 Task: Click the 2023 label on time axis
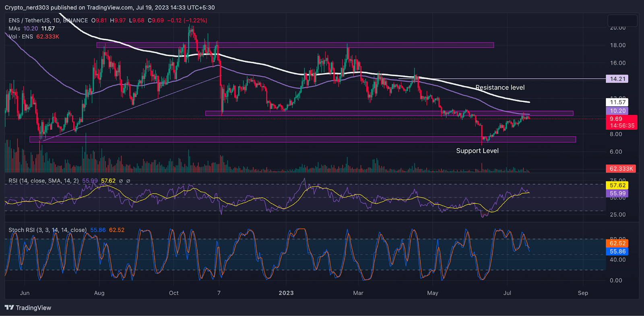coord(286,293)
